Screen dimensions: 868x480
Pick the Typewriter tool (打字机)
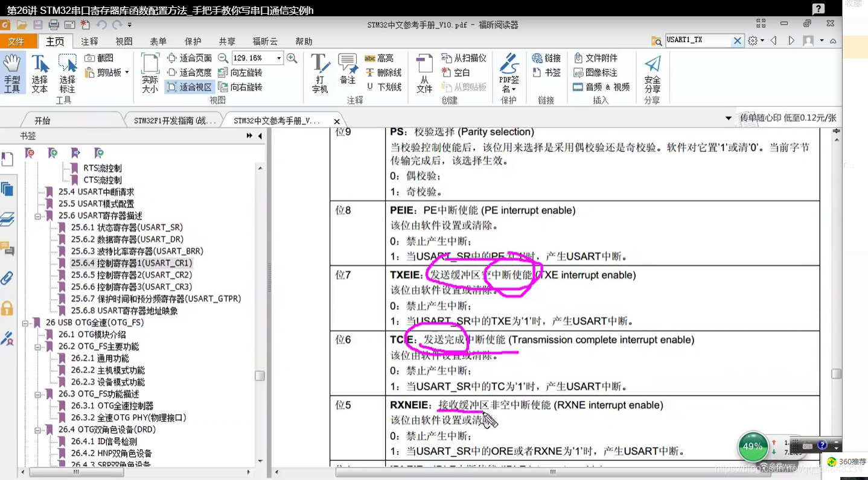(x=320, y=73)
